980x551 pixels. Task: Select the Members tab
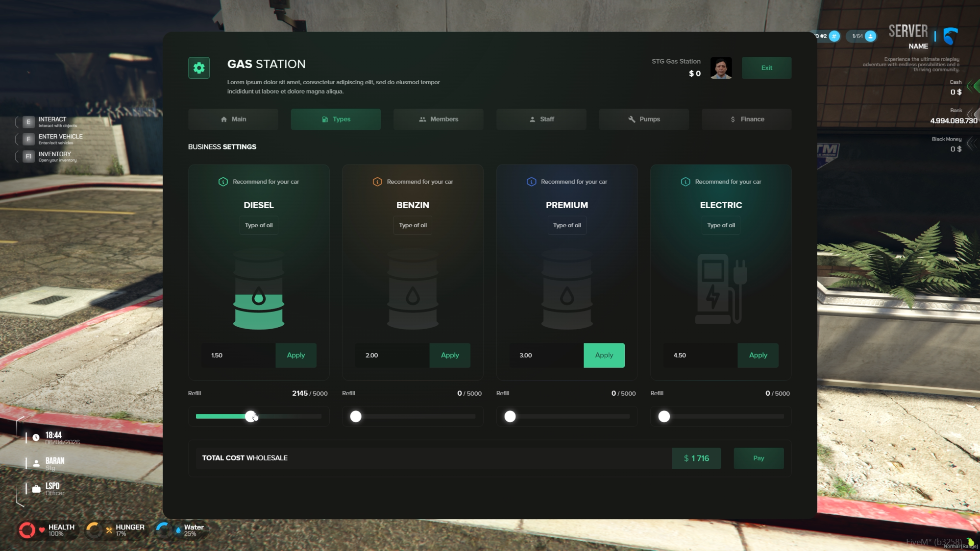point(439,120)
